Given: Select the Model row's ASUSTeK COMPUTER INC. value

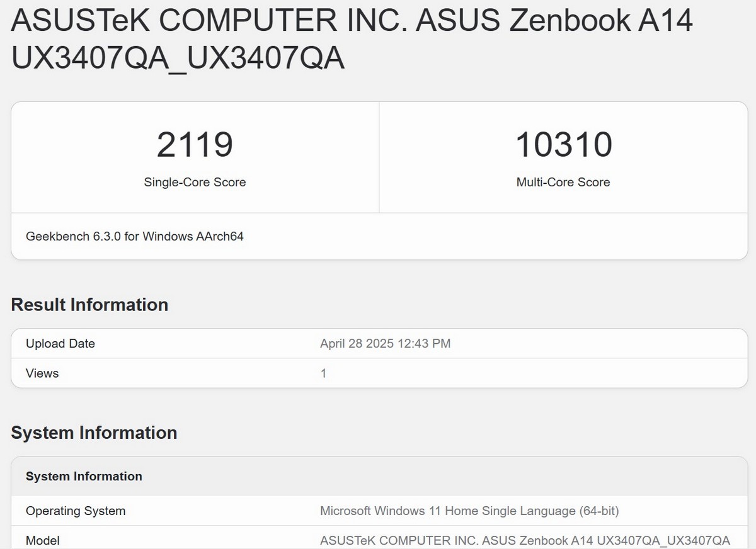Looking at the screenshot, I should [x=525, y=540].
